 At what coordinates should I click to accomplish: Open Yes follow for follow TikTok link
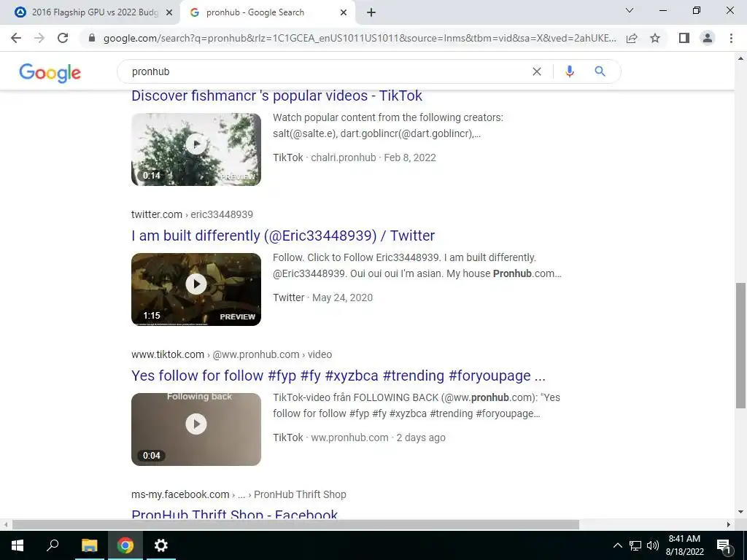(x=338, y=376)
